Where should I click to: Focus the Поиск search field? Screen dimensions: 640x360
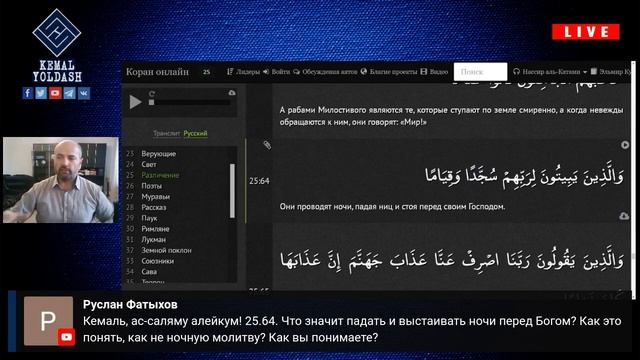coord(480,72)
